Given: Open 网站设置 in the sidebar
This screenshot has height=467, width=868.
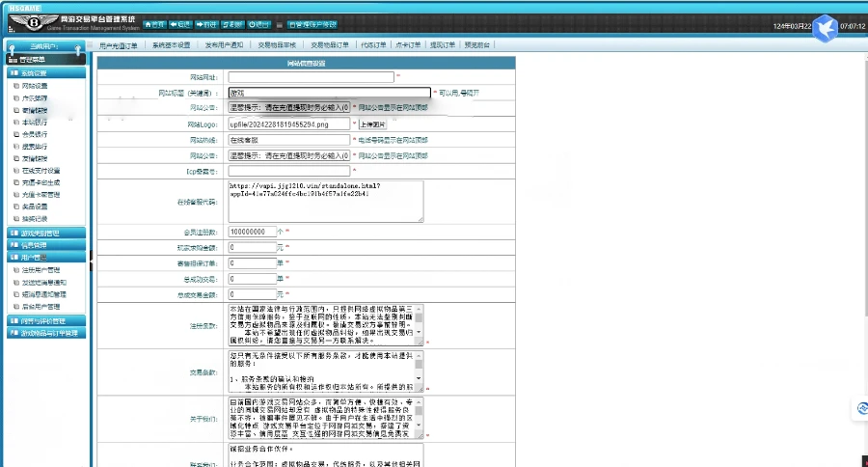Looking at the screenshot, I should (x=35, y=86).
